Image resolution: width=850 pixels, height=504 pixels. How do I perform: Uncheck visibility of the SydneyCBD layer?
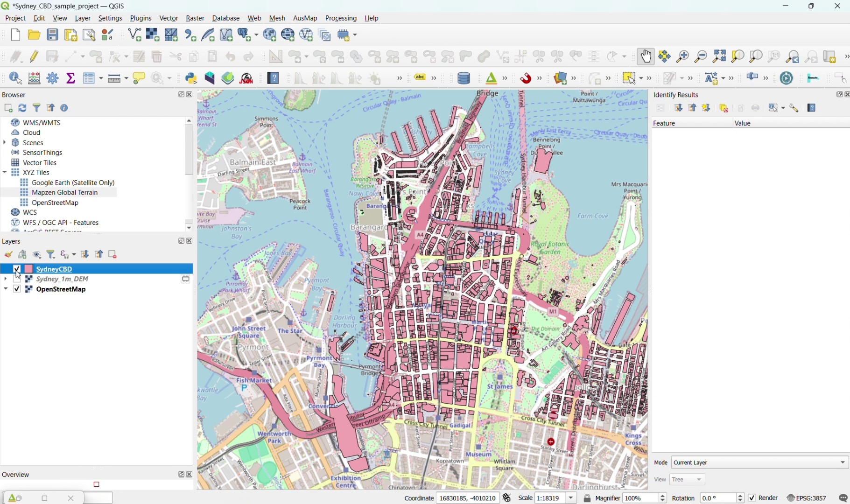coord(16,269)
